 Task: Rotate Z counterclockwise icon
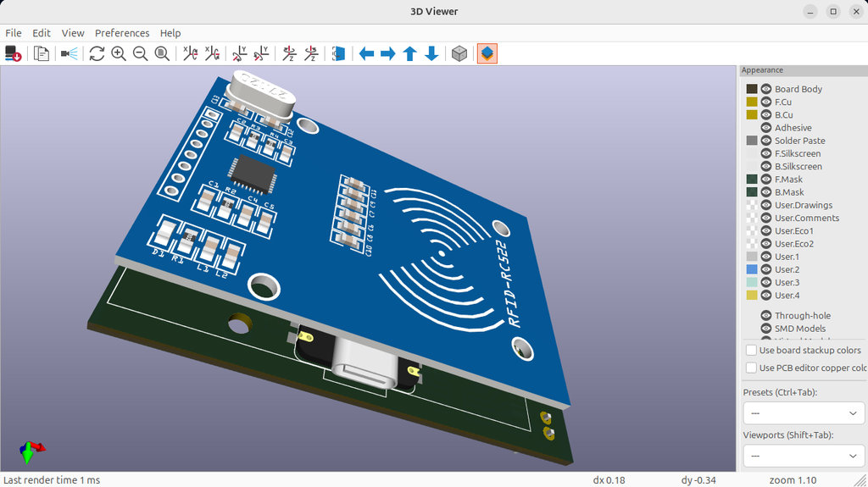click(x=311, y=53)
